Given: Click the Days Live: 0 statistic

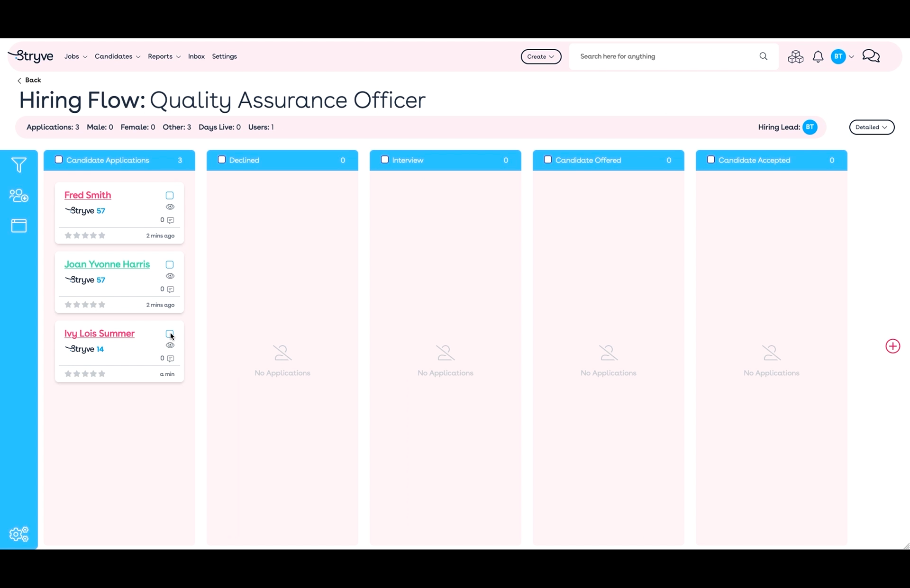Looking at the screenshot, I should click(x=219, y=127).
